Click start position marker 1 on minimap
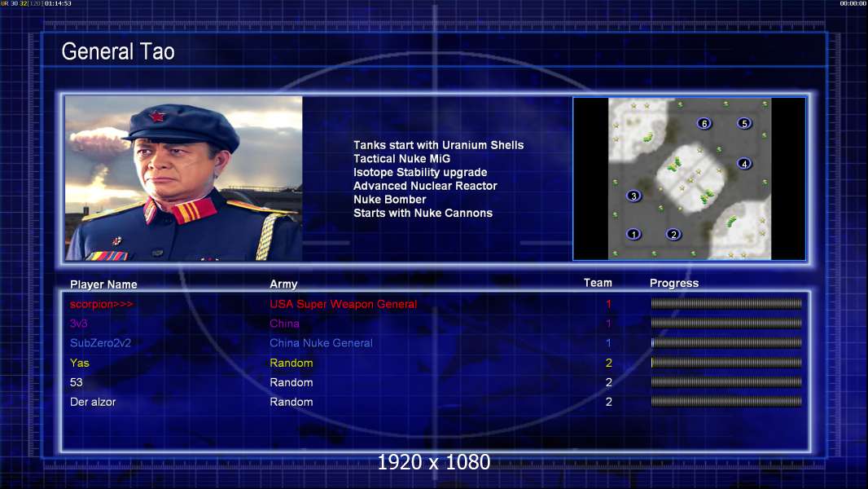868x489 pixels. tap(633, 234)
